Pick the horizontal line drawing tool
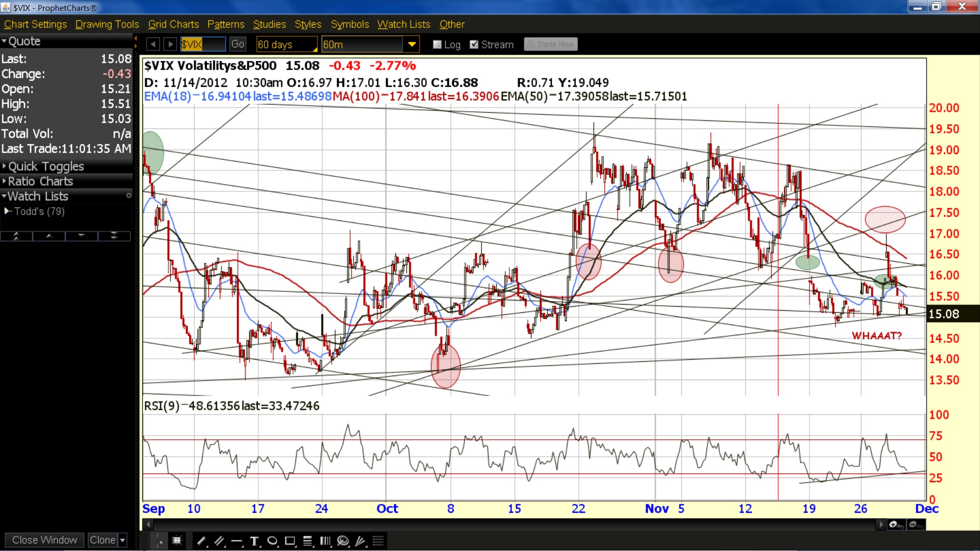980x551 pixels. tap(237, 541)
